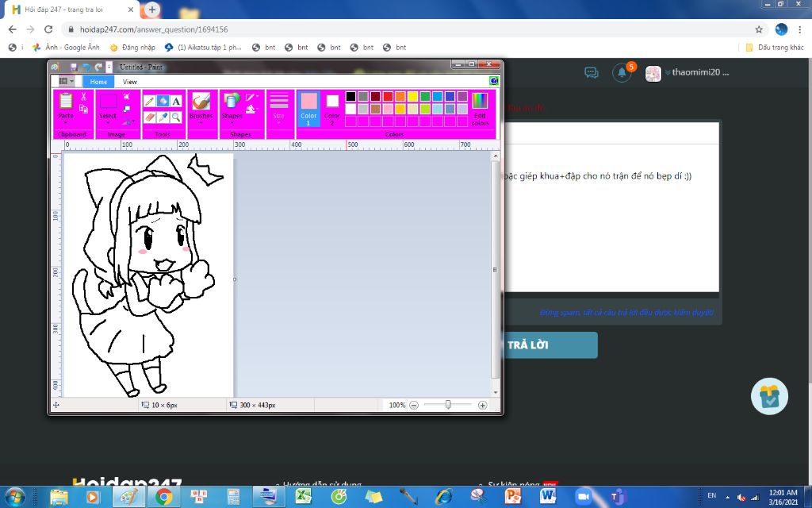Open Zoom from the taskbar
The width and height of the screenshot is (812, 508).
(582, 497)
